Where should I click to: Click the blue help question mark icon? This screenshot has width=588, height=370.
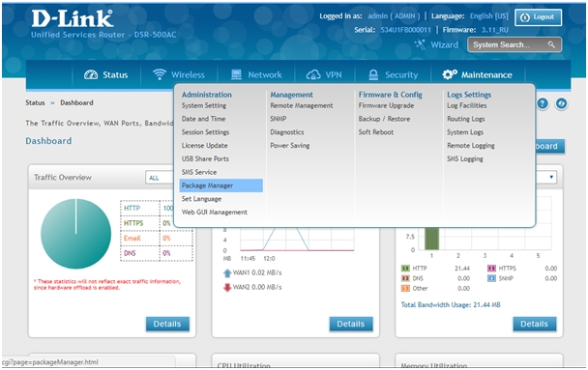click(543, 103)
